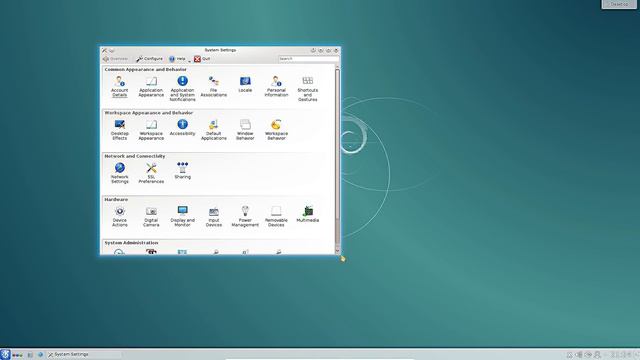The image size is (640, 360).
Task: Click the Help toolbar button
Action: click(x=178, y=59)
